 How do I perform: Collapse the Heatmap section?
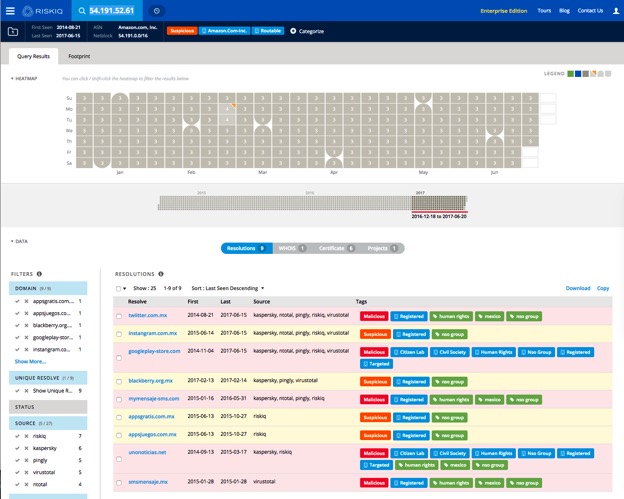coord(24,78)
